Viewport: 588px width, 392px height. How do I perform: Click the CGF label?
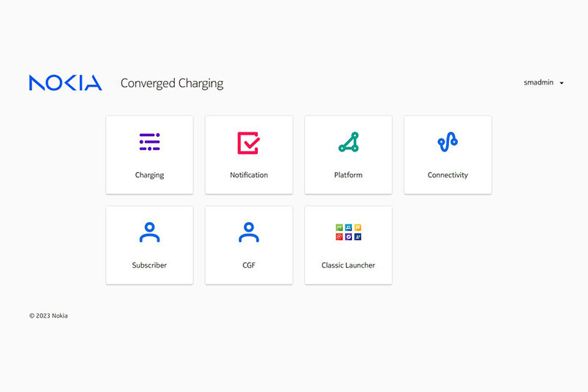[x=248, y=265]
